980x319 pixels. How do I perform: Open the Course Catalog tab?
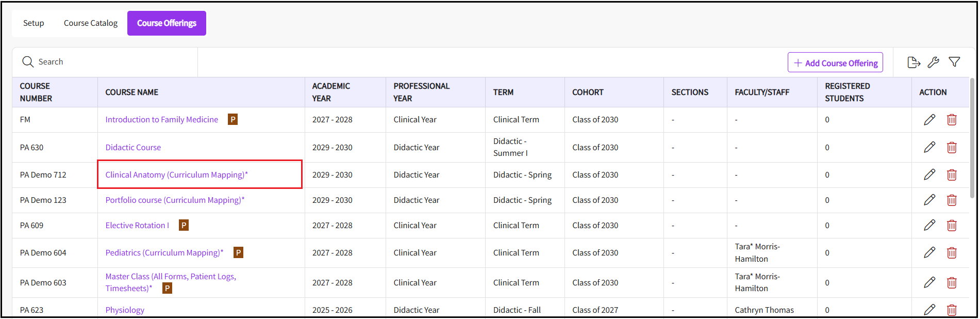(91, 23)
